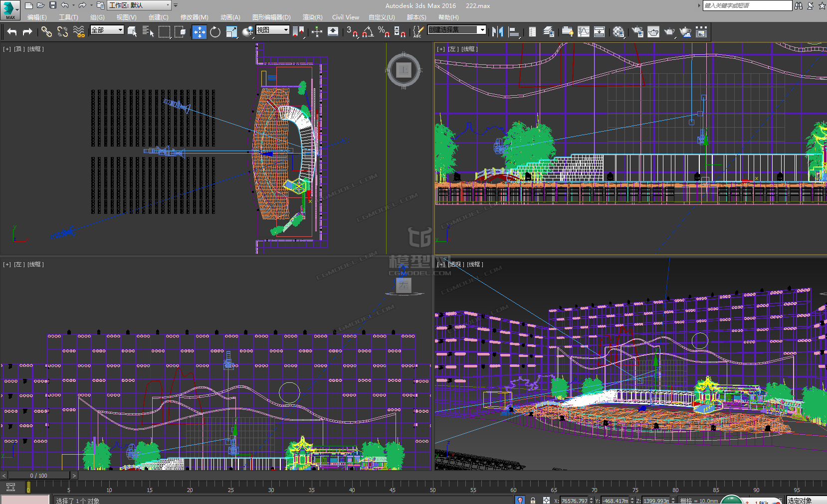Open the Material Editor icon

(619, 32)
